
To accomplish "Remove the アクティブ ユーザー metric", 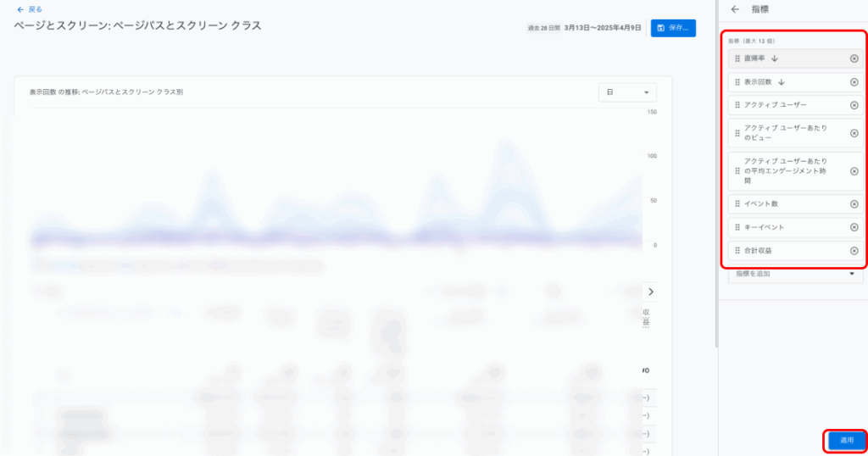I will pyautogui.click(x=854, y=105).
